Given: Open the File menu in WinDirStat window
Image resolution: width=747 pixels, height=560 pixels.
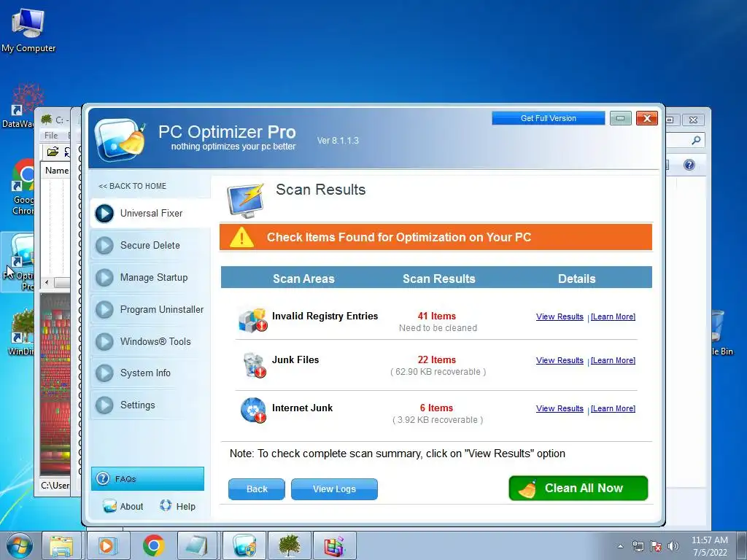Looking at the screenshot, I should [51, 135].
